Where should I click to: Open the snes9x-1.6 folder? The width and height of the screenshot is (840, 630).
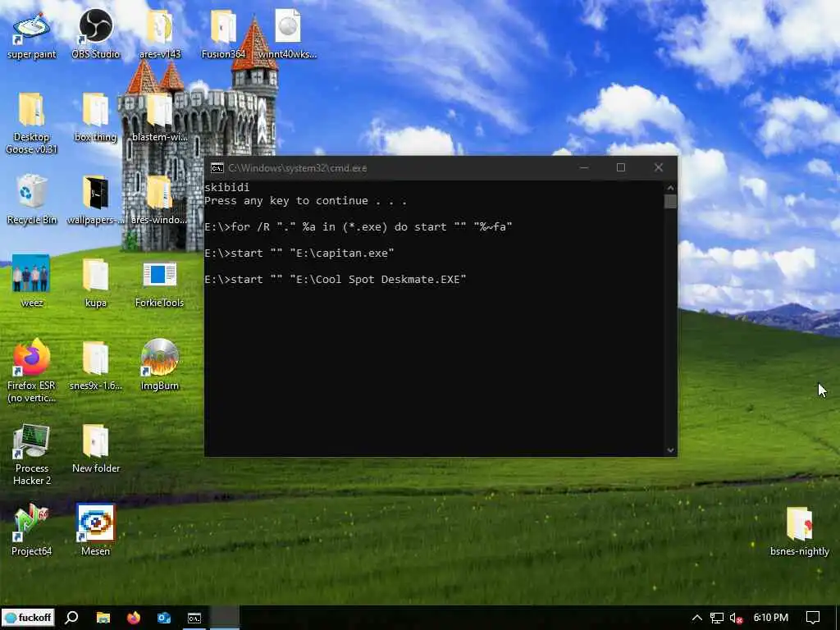pos(95,365)
